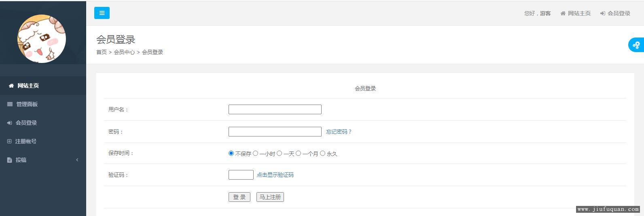
Task: Focus the 用户名 text input field
Action: click(x=275, y=109)
